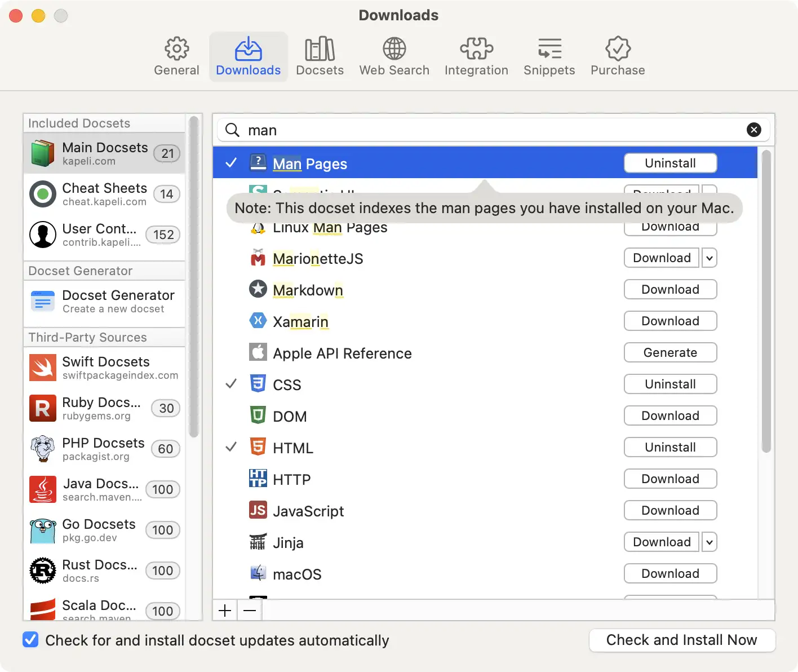This screenshot has height=672, width=798.
Task: Switch to the Docsets tab
Action: (x=320, y=56)
